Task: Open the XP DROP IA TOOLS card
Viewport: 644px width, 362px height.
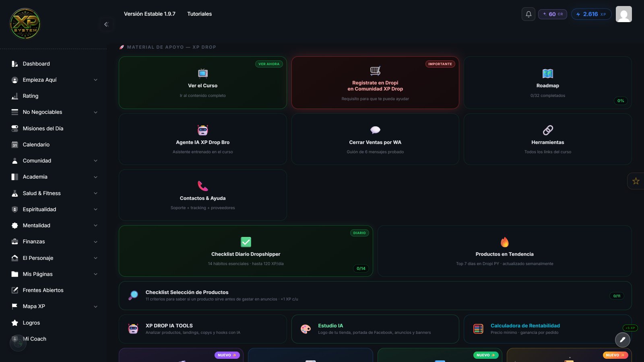Action: (x=203, y=329)
